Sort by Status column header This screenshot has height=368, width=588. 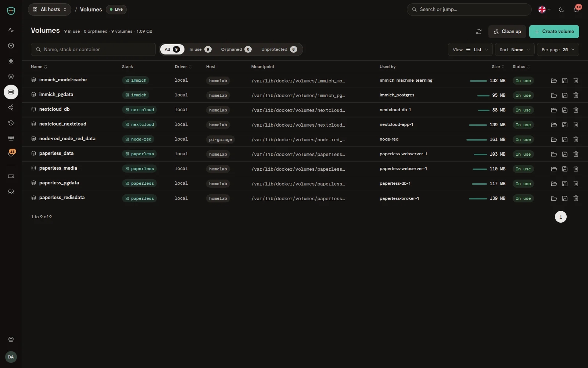521,67
